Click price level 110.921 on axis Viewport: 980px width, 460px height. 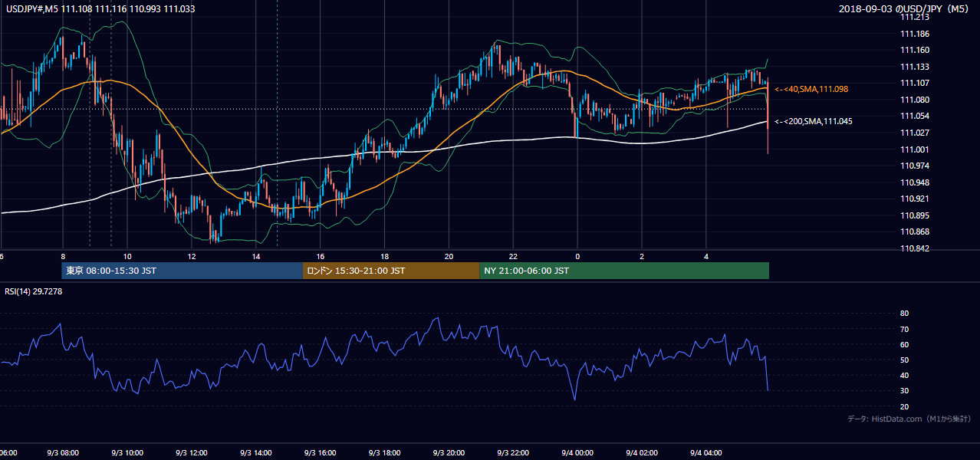[x=916, y=199]
